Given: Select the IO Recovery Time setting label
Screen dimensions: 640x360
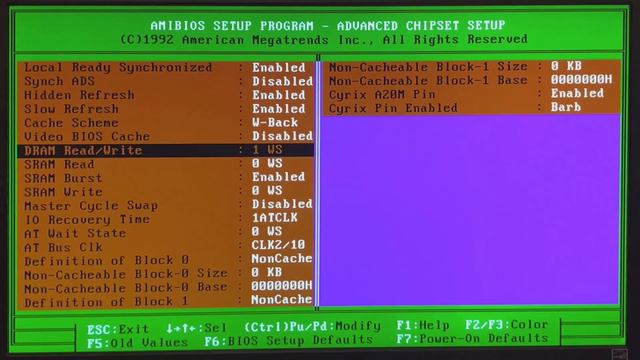Looking at the screenshot, I should tap(87, 220).
